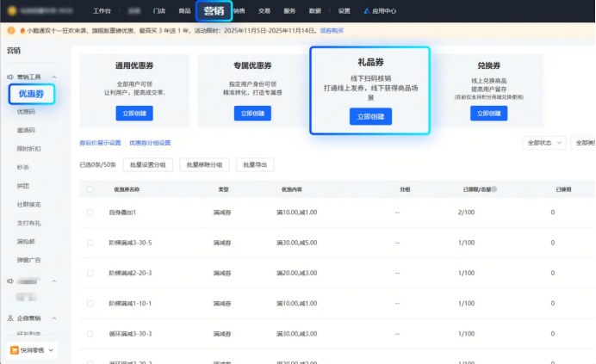
Task: Select 秒杀 in the sidebar
Action: [22, 167]
